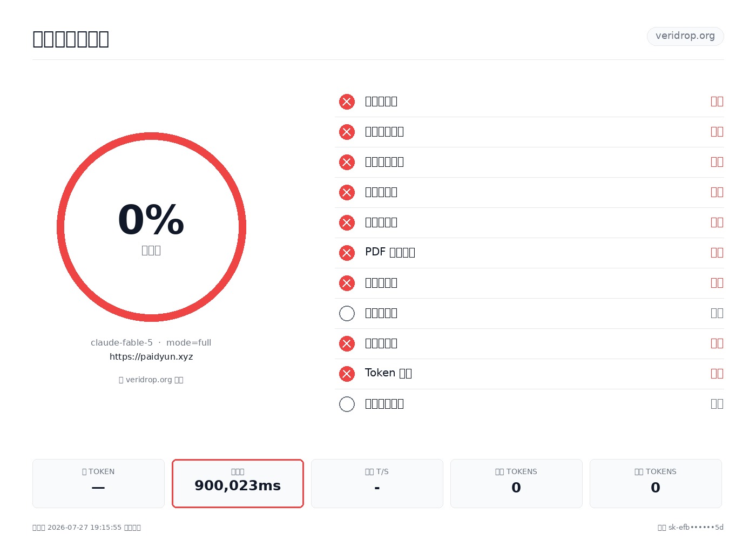
Task: Click the red X icon directly below the PDF row
Action: click(347, 283)
